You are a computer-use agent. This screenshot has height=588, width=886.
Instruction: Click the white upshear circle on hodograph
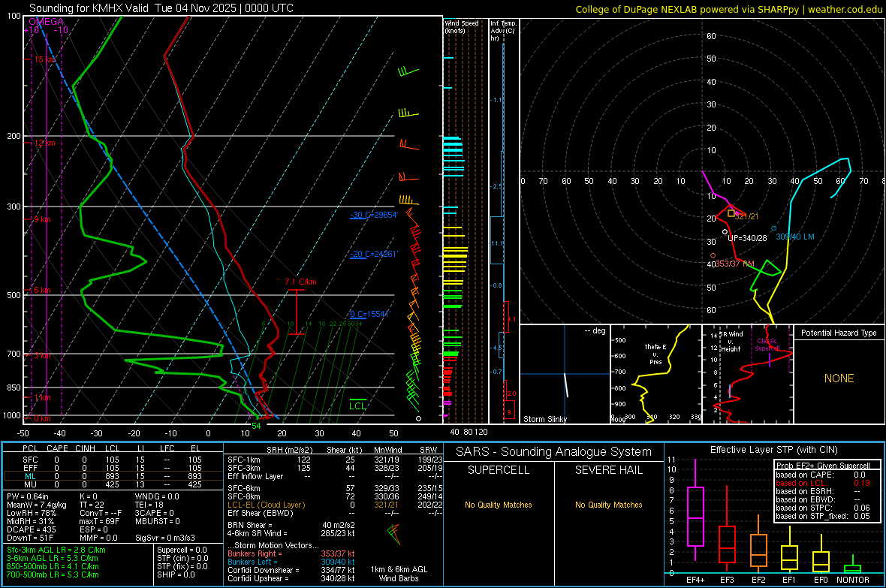point(725,232)
